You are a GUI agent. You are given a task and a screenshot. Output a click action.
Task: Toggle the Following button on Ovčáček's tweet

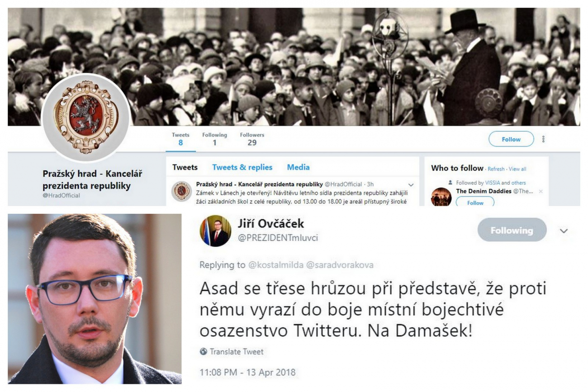click(x=512, y=230)
